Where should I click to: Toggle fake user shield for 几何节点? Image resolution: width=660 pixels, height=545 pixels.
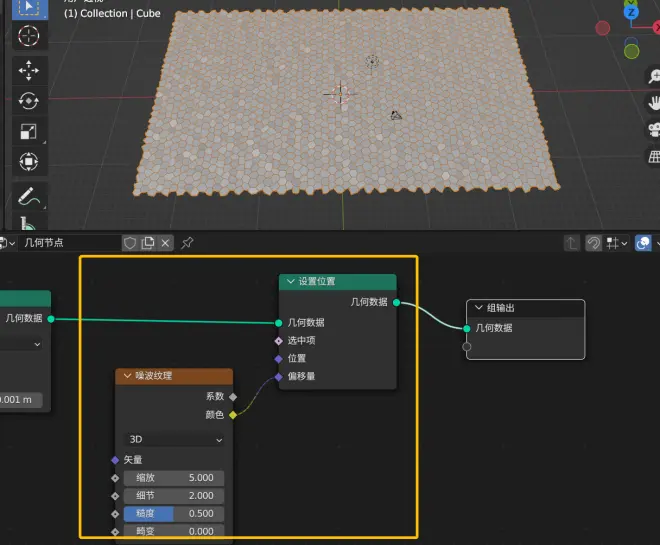click(130, 243)
